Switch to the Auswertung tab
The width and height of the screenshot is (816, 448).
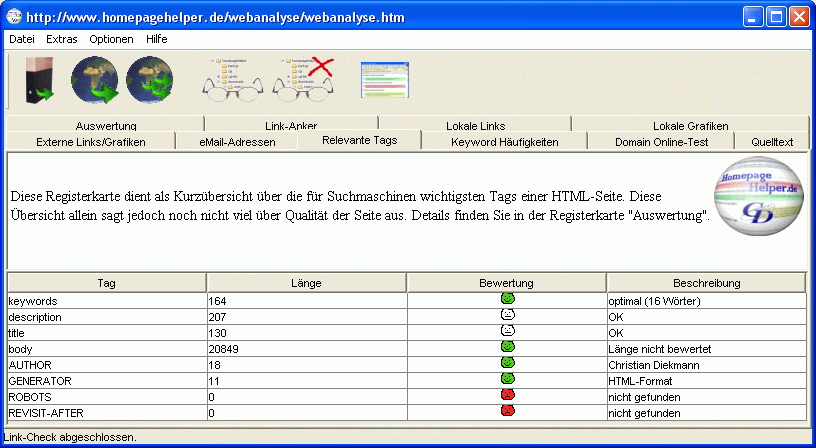click(105, 126)
